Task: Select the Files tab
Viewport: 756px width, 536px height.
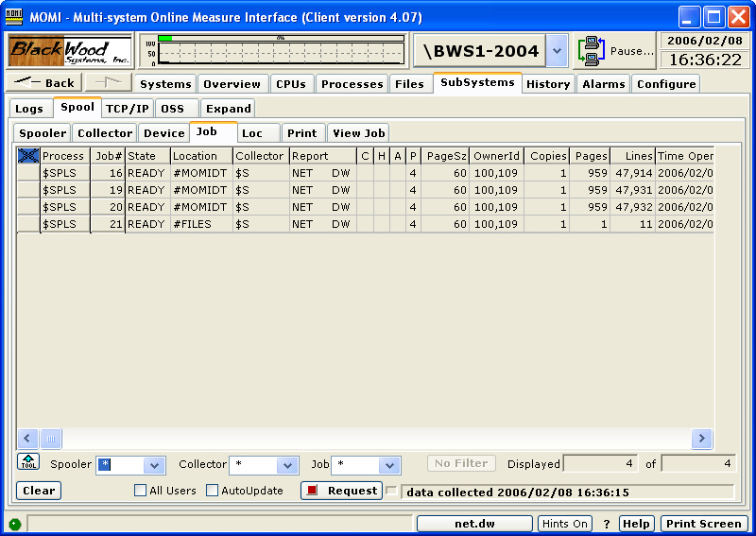Action: pos(410,84)
